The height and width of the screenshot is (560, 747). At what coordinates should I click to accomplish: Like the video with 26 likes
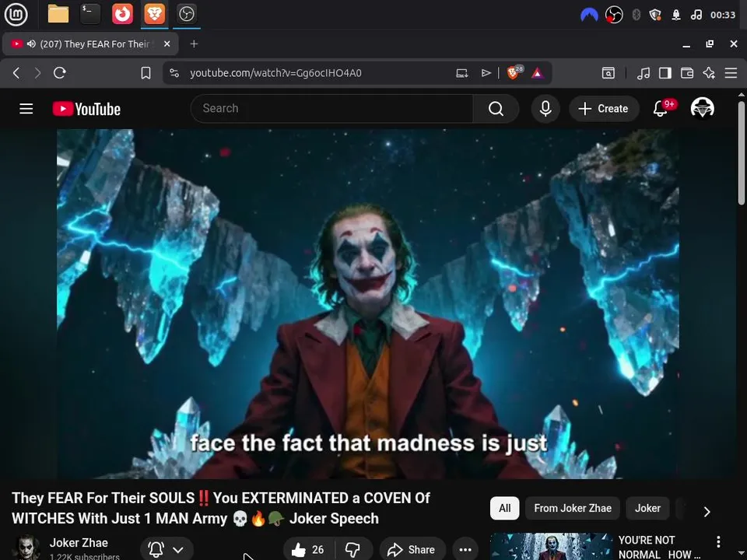coord(308,550)
